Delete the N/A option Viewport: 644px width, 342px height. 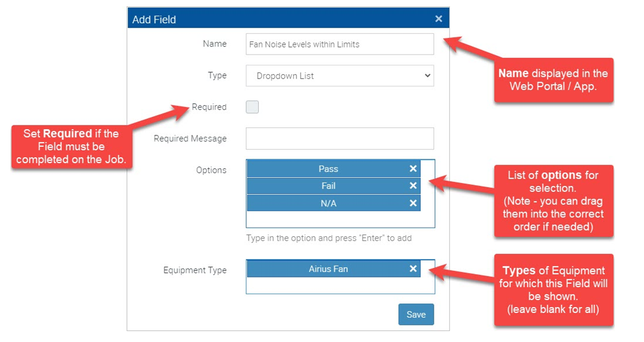click(x=413, y=203)
